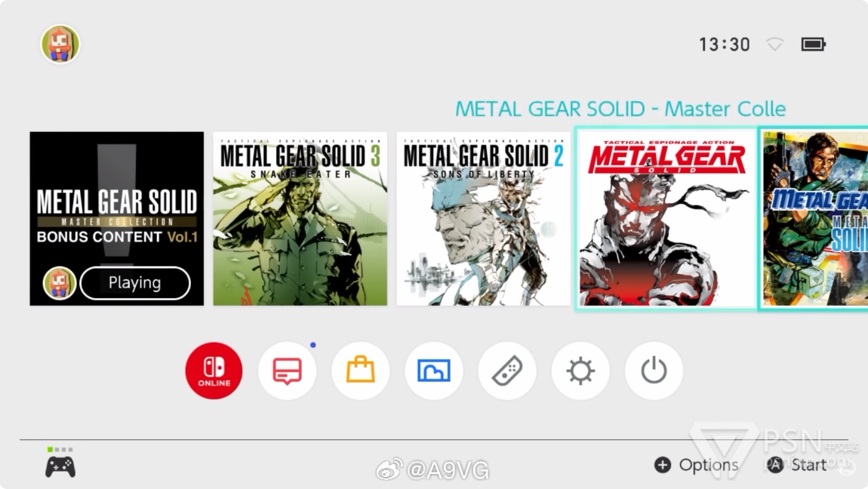Select the highlighted red Metal Gear Solid tile
This screenshot has height=489, width=868.
point(666,219)
